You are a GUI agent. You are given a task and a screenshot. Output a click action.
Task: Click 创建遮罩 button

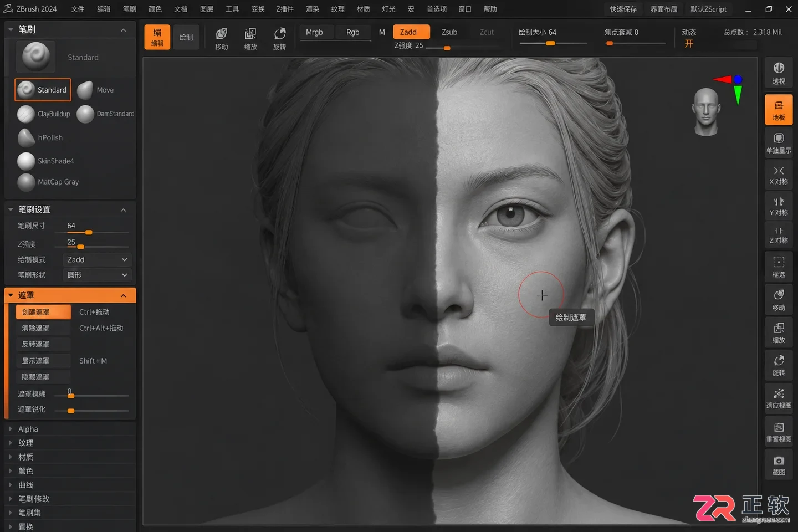click(43, 312)
